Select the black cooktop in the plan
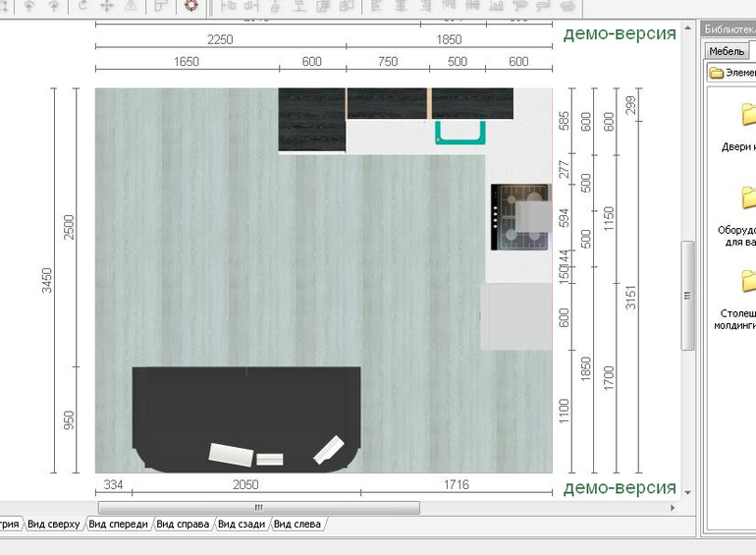Screen dimensions: 756x555 (520, 217)
